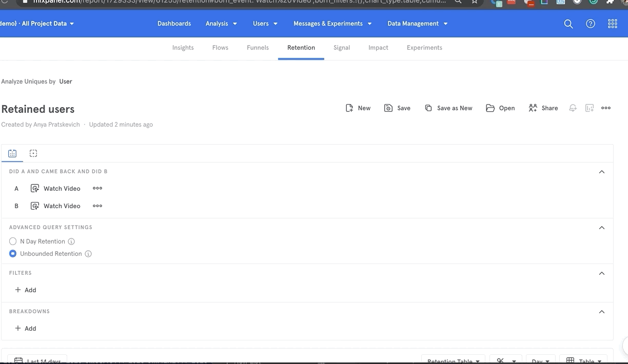Switch to the Funnels tab

coord(258,48)
